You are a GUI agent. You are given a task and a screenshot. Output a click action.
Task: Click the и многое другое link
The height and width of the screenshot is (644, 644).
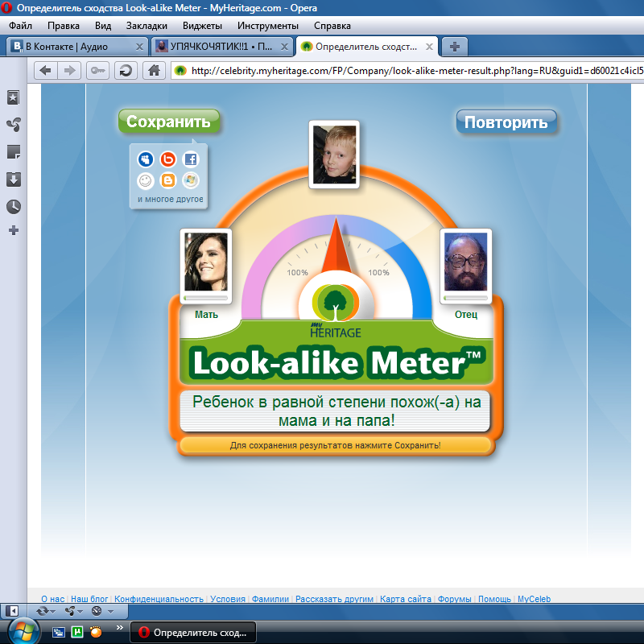(170, 199)
